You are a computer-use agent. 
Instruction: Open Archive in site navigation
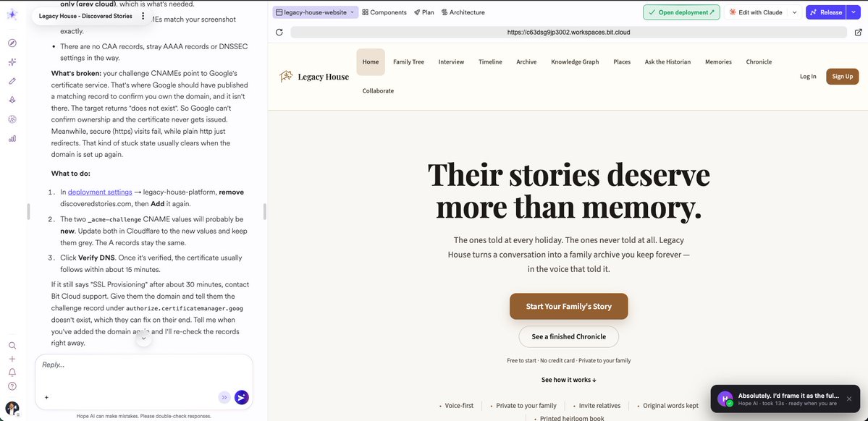[x=526, y=62]
